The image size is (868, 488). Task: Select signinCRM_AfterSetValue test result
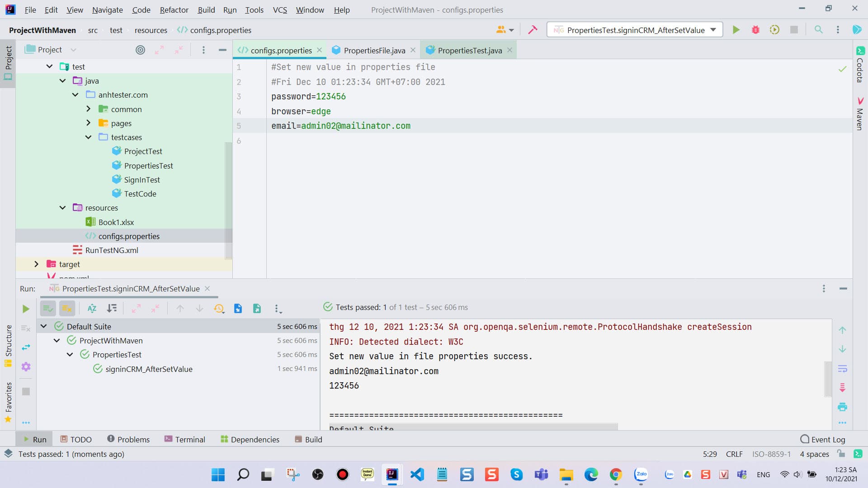point(149,369)
